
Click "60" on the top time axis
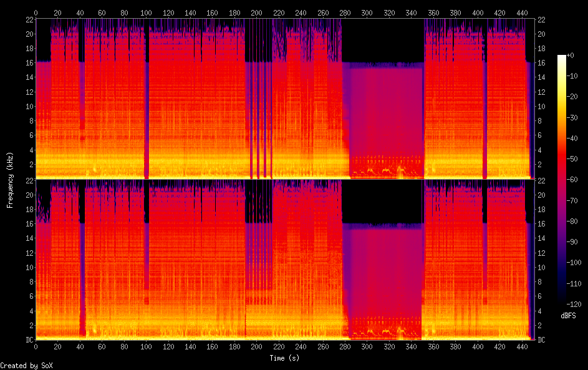coord(102,12)
